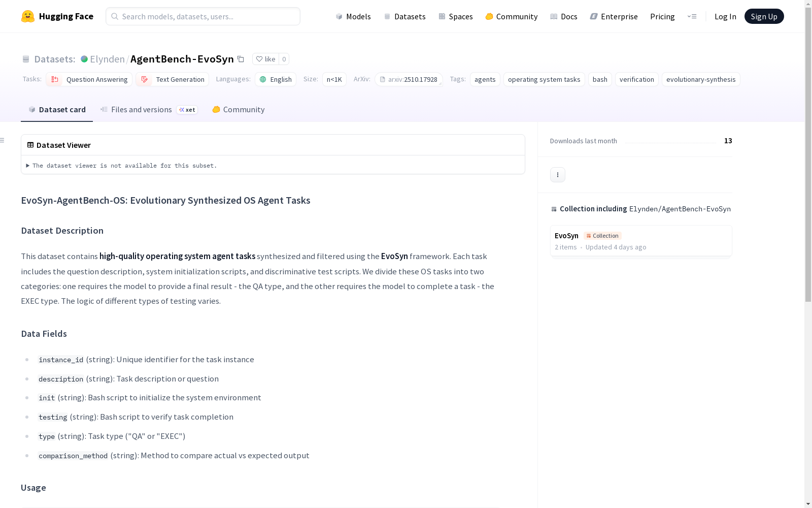Click the operating system tasks tag
This screenshot has height=508, width=812.
544,79
